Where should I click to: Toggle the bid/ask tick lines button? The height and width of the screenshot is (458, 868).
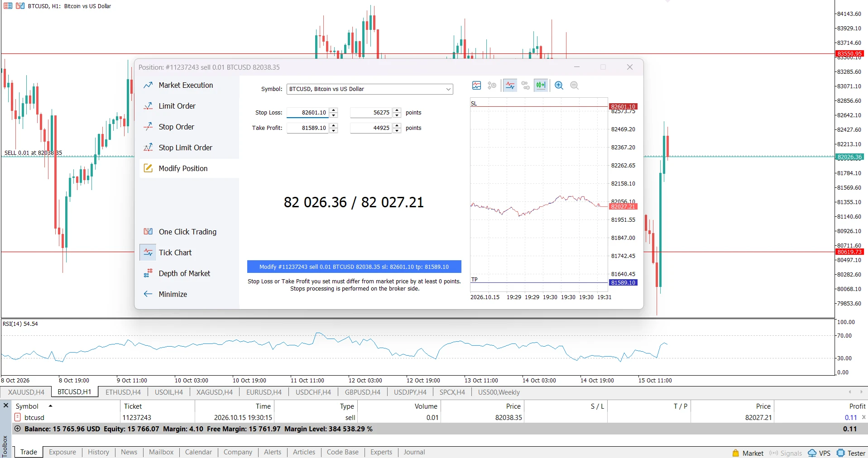(x=510, y=86)
